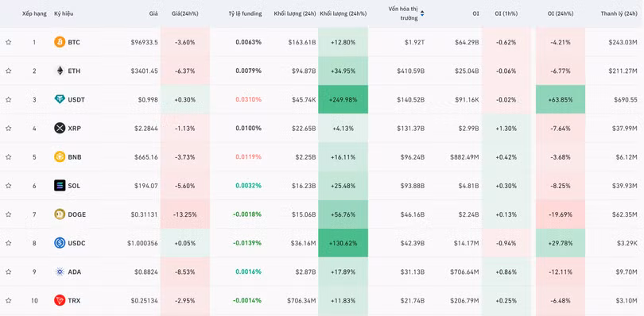Open the XRP symbol link

[75, 128]
